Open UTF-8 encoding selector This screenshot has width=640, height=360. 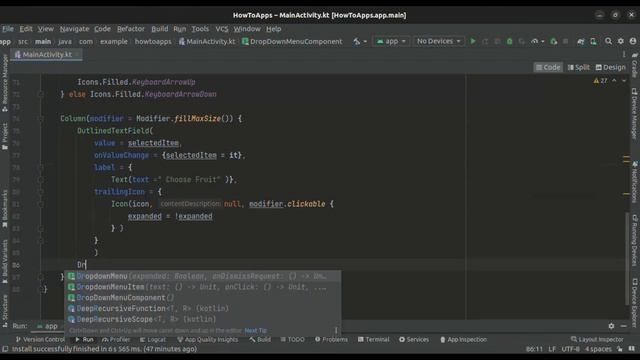pos(571,349)
